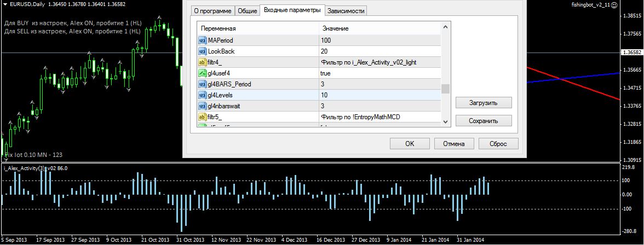
Task: Select the "Входные параметры" tab
Action: click(292, 10)
